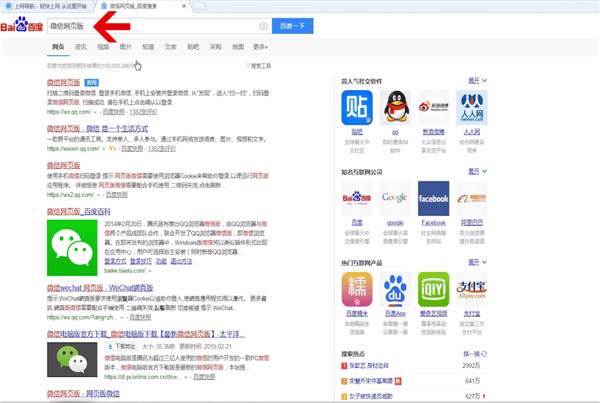Click 百度快照 under wx2.qq.com result

(x=117, y=195)
